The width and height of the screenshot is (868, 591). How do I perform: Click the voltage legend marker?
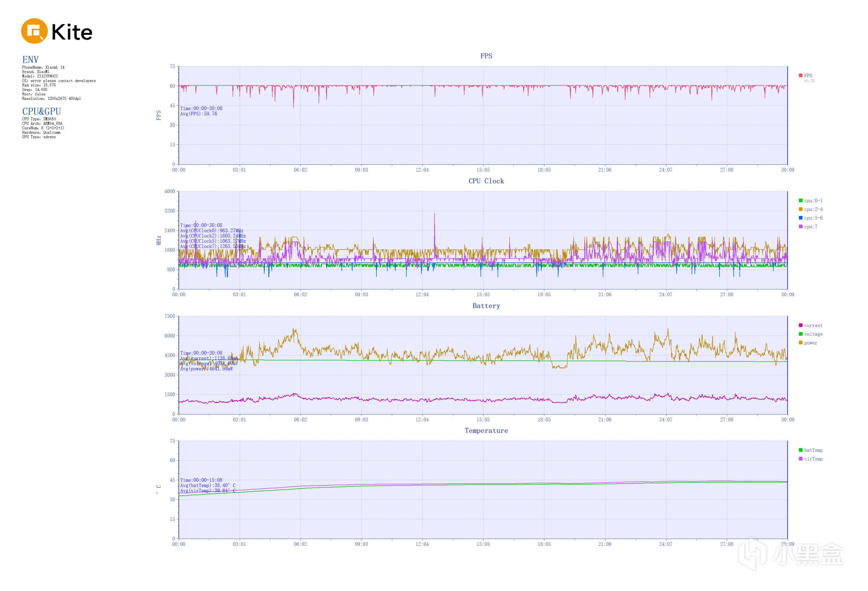(x=801, y=334)
